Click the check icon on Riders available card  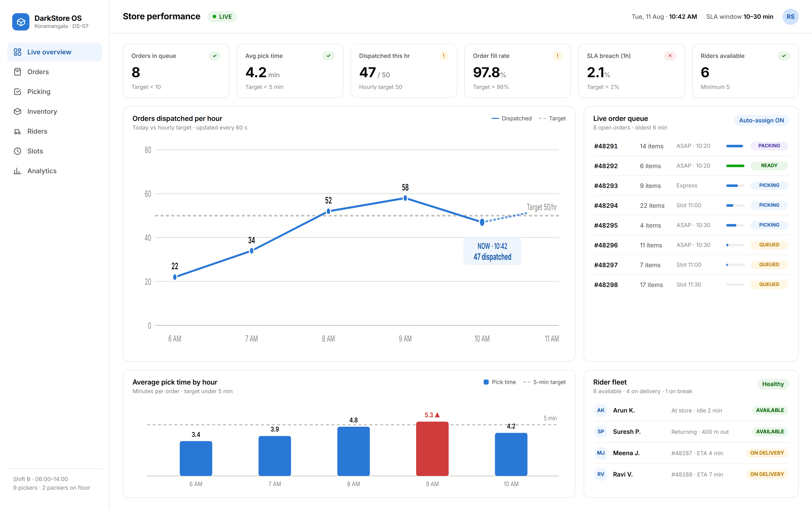pos(784,56)
